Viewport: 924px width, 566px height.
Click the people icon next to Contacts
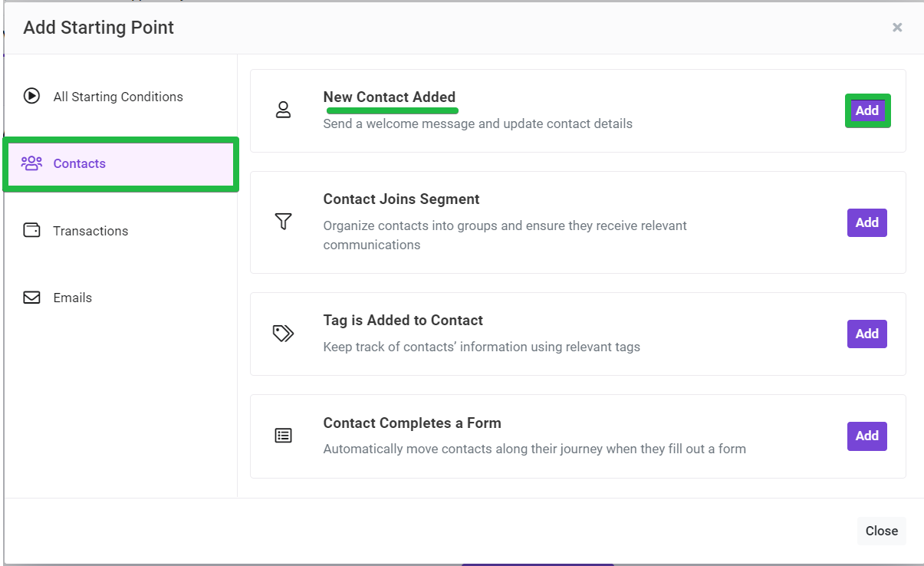pyautogui.click(x=31, y=163)
